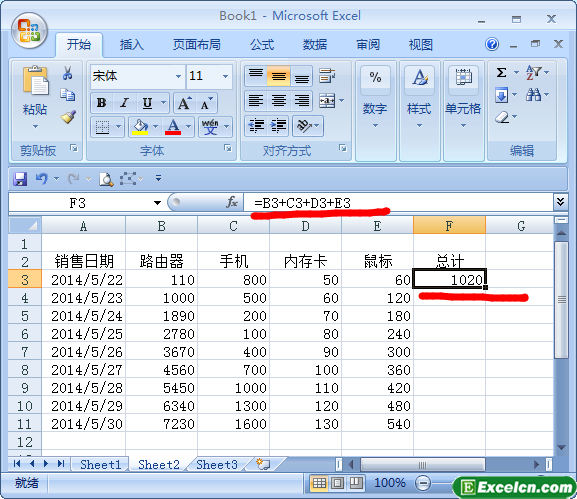Open the font size 11 dropdown
Viewport: 577px width, 499px height.
coord(225,77)
